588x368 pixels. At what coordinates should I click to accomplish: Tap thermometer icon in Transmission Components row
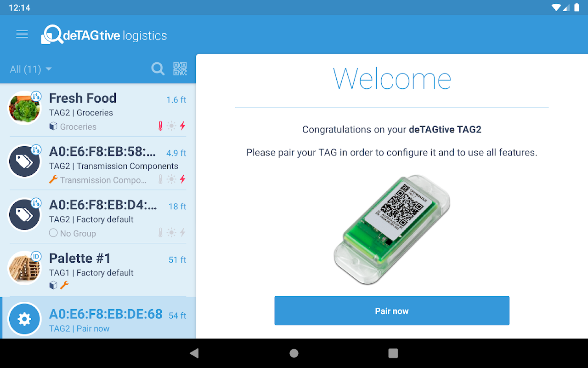pos(160,179)
